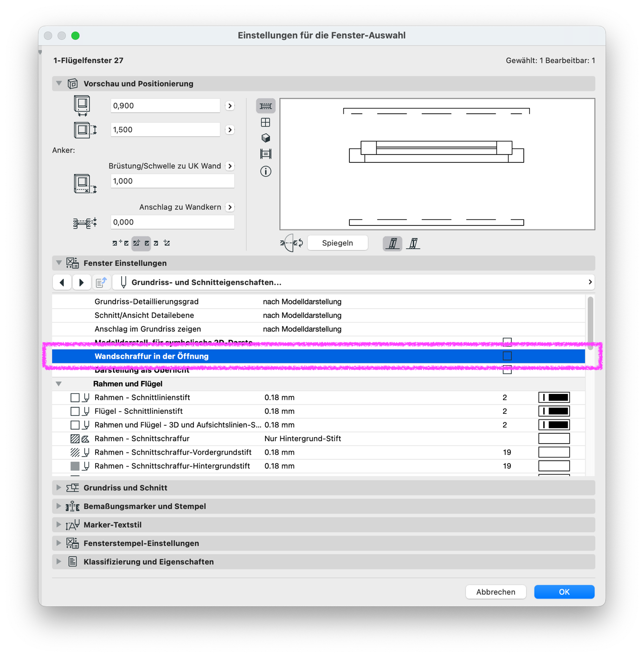Set anchor point to the right side
Image resolution: width=644 pixels, height=657 pixels.
161,243
